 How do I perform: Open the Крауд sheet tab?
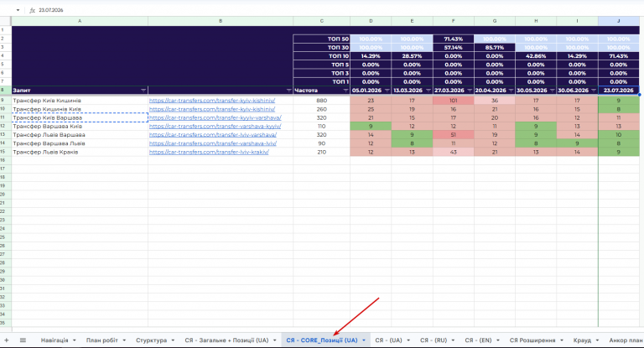coord(582,340)
